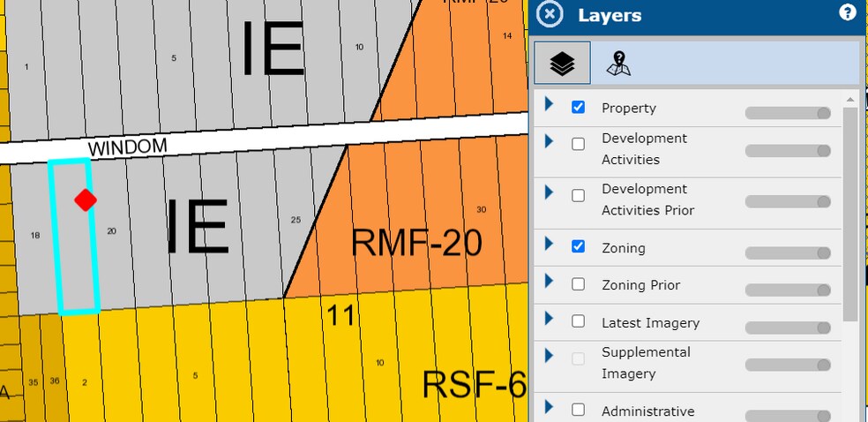The height and width of the screenshot is (422, 868).
Task: Expand the Administrative layer arrow
Action: [549, 407]
